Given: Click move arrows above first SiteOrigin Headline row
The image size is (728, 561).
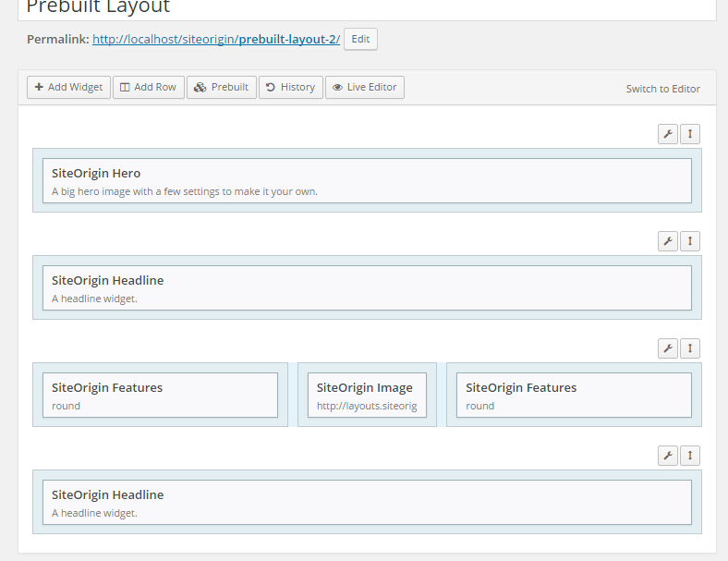Looking at the screenshot, I should [690, 241].
